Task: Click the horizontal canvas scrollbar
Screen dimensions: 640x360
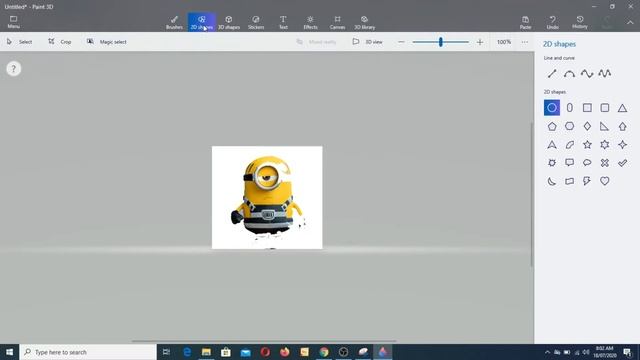Action: coord(264,340)
